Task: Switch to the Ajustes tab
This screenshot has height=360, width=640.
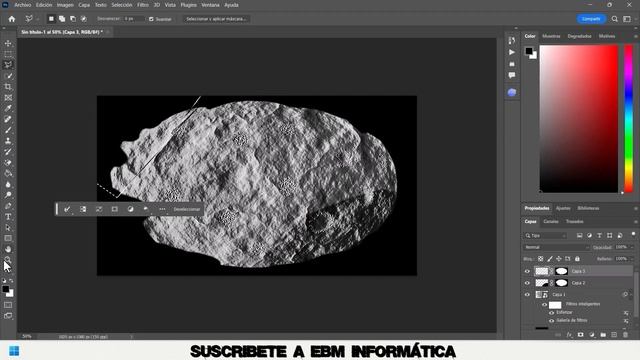Action: (x=563, y=208)
